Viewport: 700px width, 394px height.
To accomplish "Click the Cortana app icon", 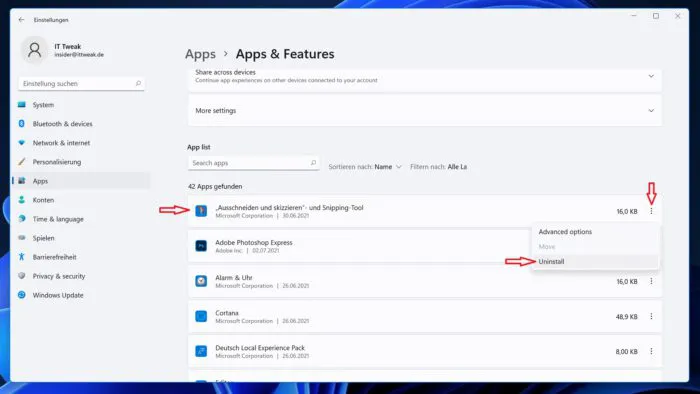I will click(201, 316).
